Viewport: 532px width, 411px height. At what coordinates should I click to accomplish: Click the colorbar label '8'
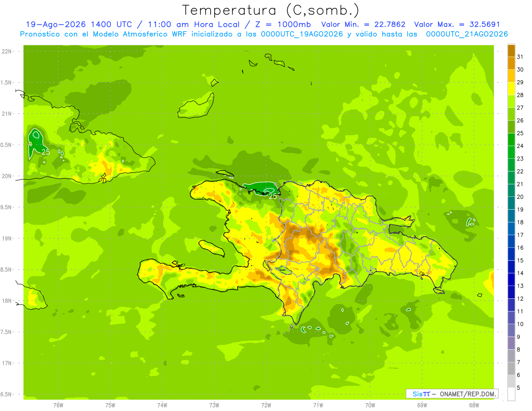[x=519, y=349]
